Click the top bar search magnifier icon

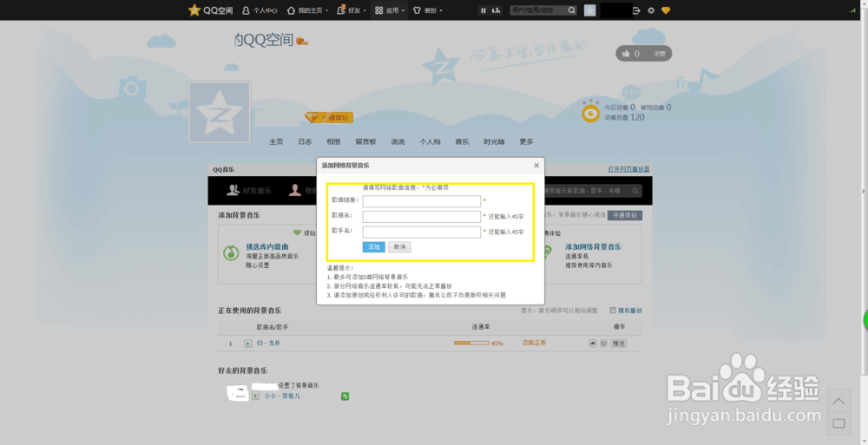(571, 10)
